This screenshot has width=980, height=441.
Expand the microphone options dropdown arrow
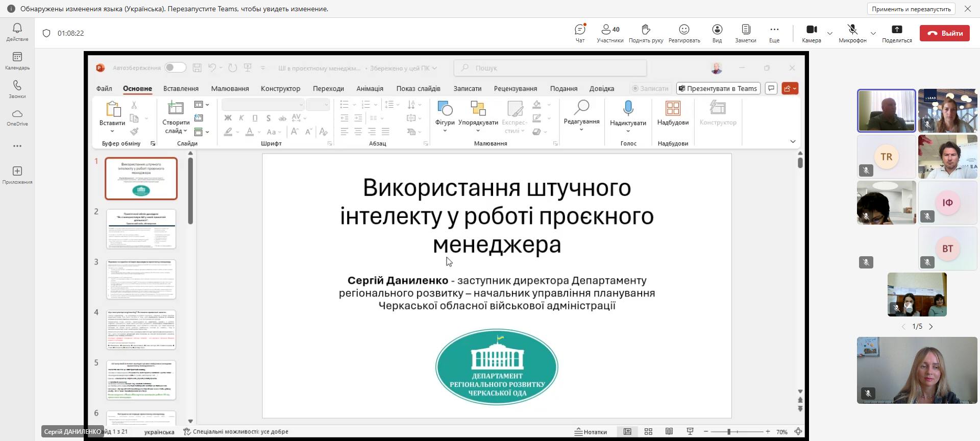coord(873,34)
